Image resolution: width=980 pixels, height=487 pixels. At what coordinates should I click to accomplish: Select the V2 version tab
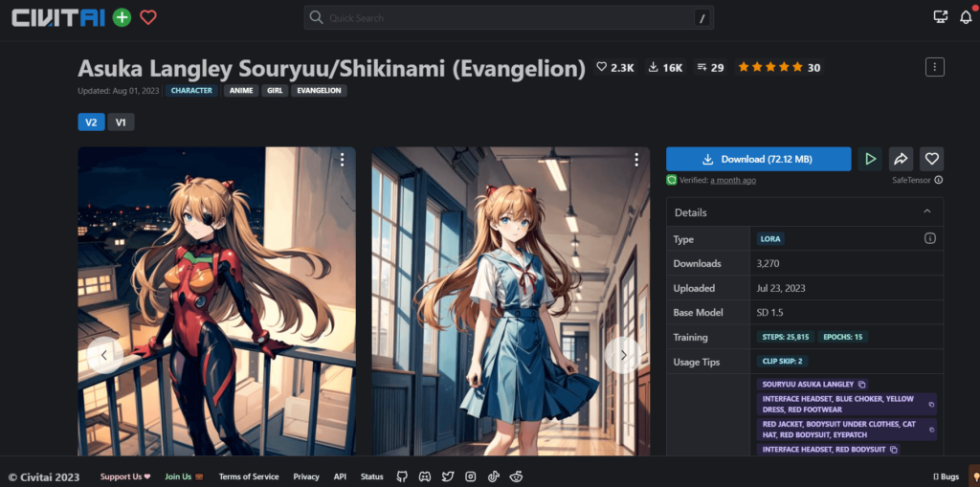[91, 122]
